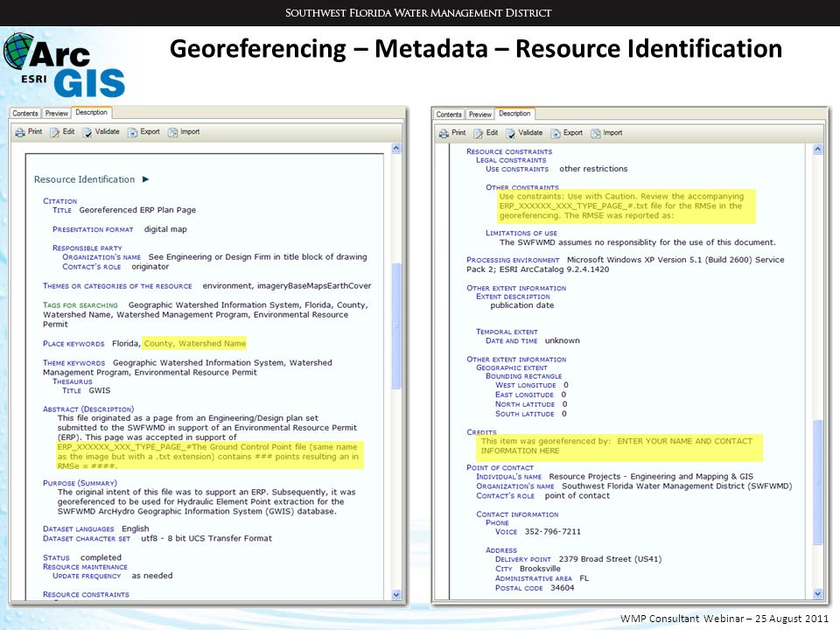Screen dimensions: 840x630
Task: Click the Print icon in right panel
Action: [444, 133]
